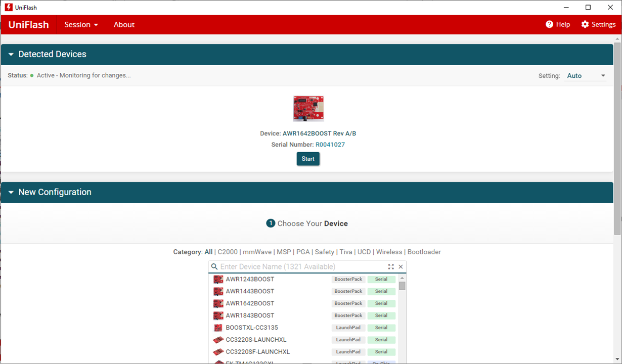Screen dimensions: 622x364
Task: Click the AWR1243BOOST board icon
Action: [x=218, y=279]
